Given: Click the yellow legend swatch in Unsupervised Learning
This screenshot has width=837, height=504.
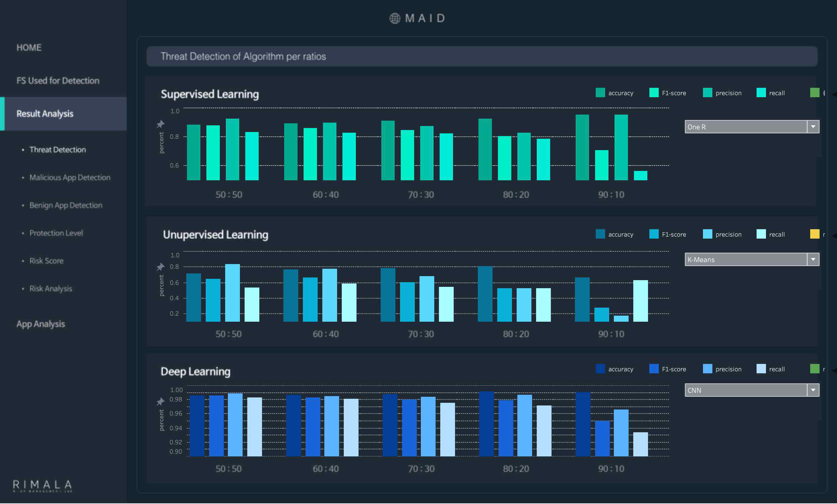Looking at the screenshot, I should pyautogui.click(x=815, y=234).
